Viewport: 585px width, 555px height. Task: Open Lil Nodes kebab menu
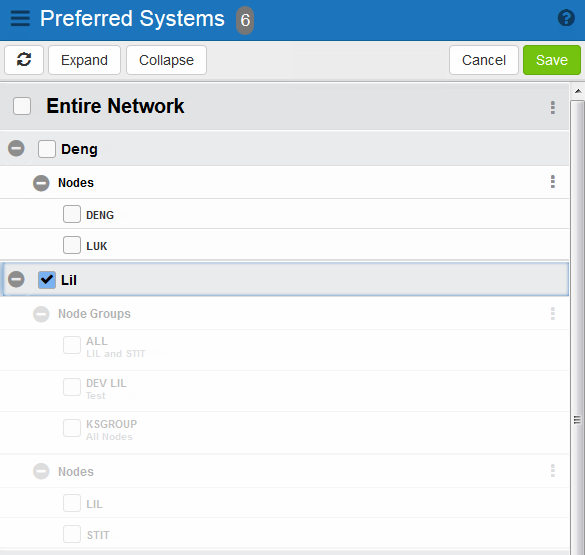[x=553, y=471]
